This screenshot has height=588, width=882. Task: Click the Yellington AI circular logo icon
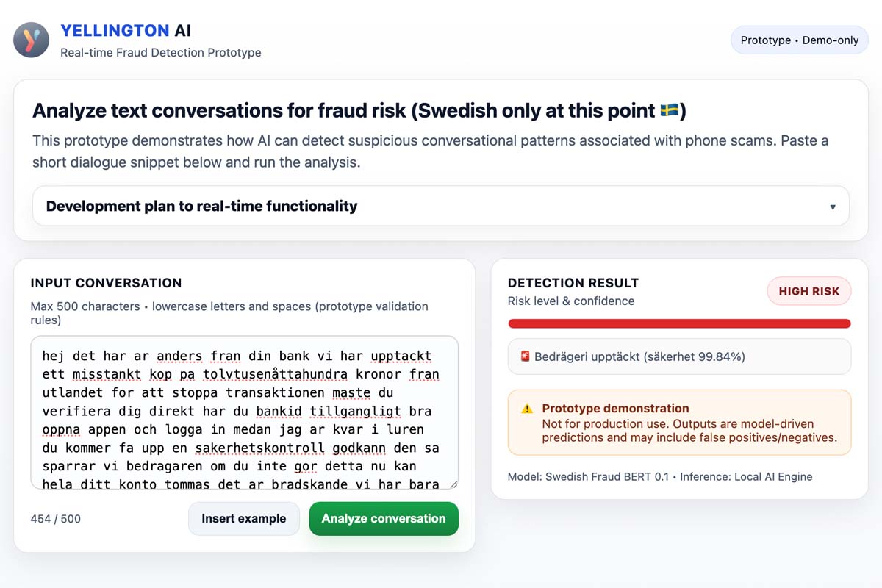[x=31, y=40]
